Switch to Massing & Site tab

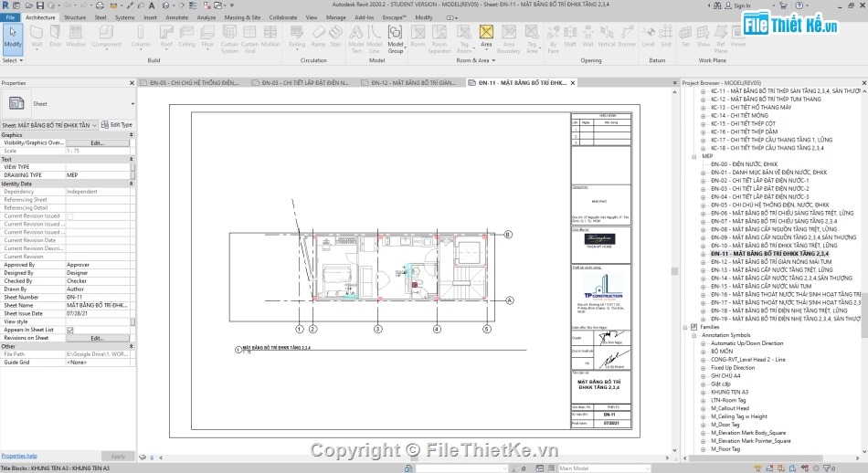click(242, 17)
